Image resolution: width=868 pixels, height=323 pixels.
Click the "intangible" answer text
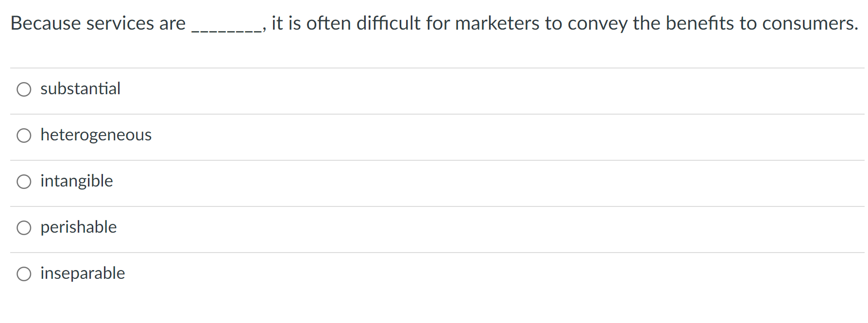[77, 182]
